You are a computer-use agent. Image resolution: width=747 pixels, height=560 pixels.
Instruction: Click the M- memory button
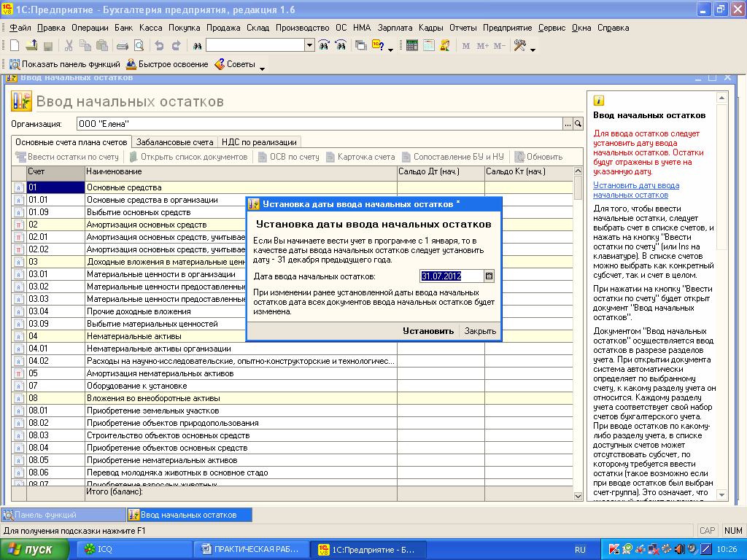[499, 46]
